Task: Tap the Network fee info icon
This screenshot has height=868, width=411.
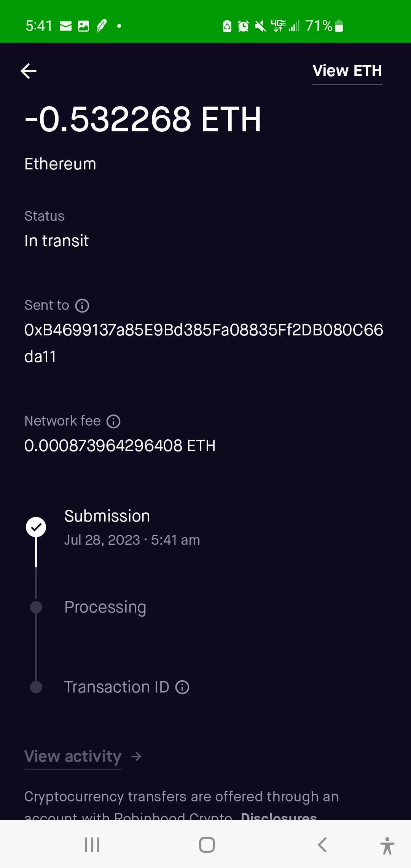Action: tap(113, 421)
